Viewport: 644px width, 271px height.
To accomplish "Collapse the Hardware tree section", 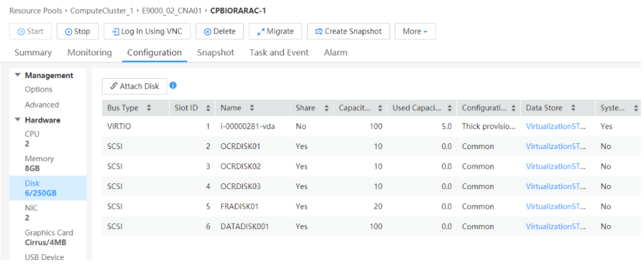I will [x=18, y=120].
